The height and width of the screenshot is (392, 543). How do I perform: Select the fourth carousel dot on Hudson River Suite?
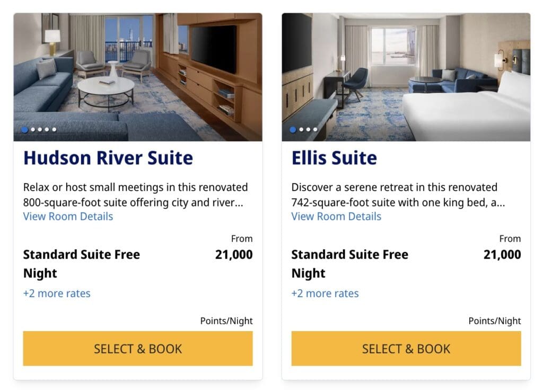47,129
